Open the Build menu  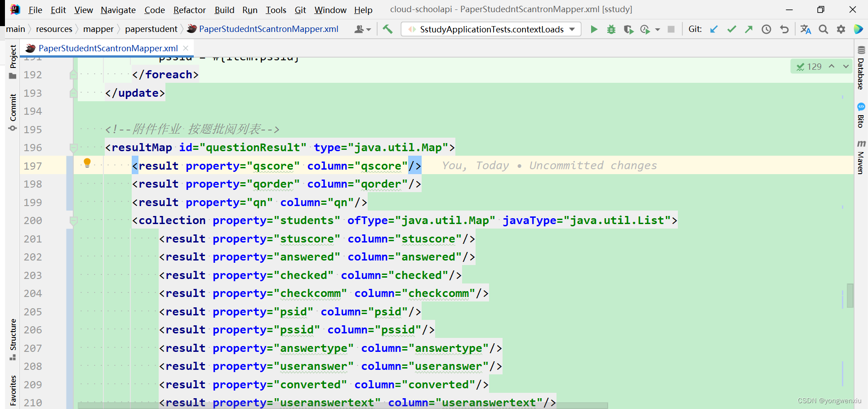224,10
